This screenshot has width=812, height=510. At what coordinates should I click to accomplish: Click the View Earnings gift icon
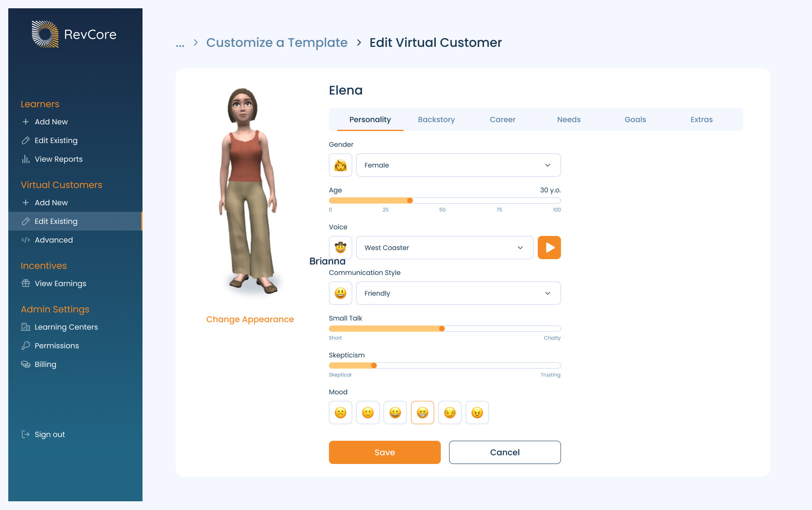(x=26, y=283)
